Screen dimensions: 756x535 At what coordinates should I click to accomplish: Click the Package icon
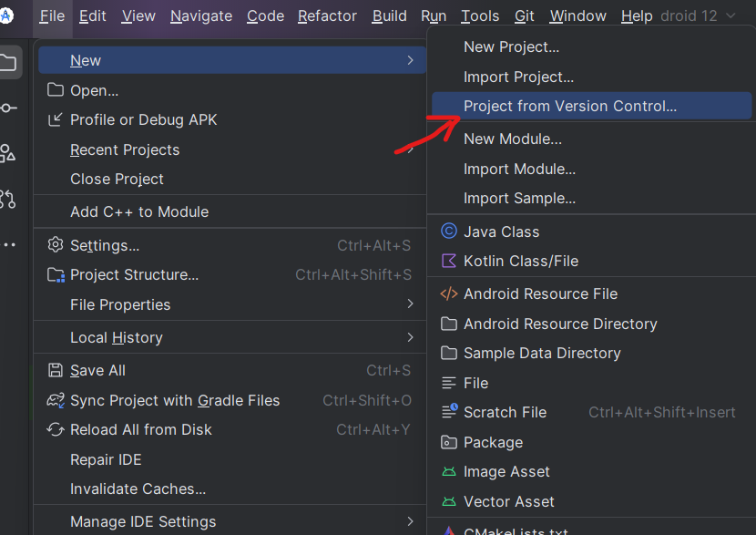point(449,442)
